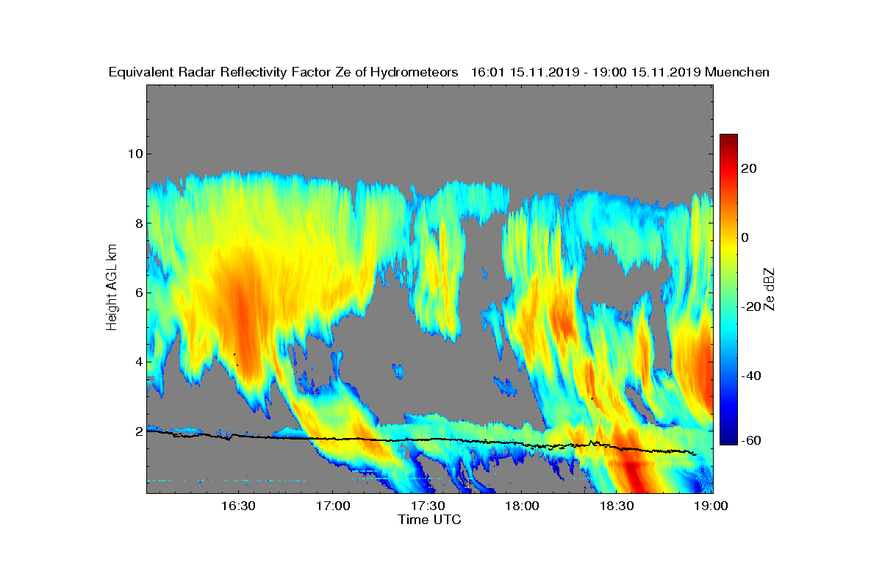The width and height of the screenshot is (882, 588).
Task: Click the colorbar value 0
Action: pos(745,237)
